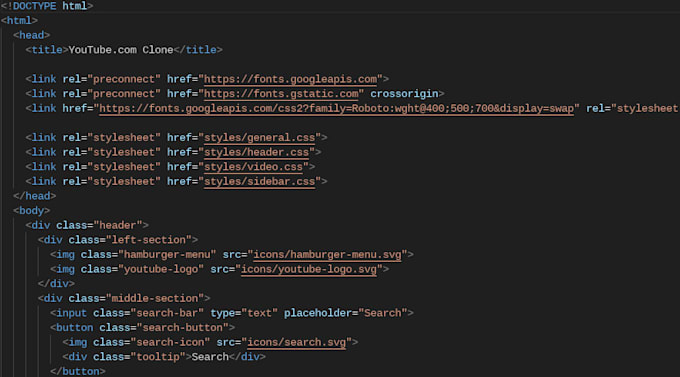Click the "middle-section" class value

[x=155, y=298]
